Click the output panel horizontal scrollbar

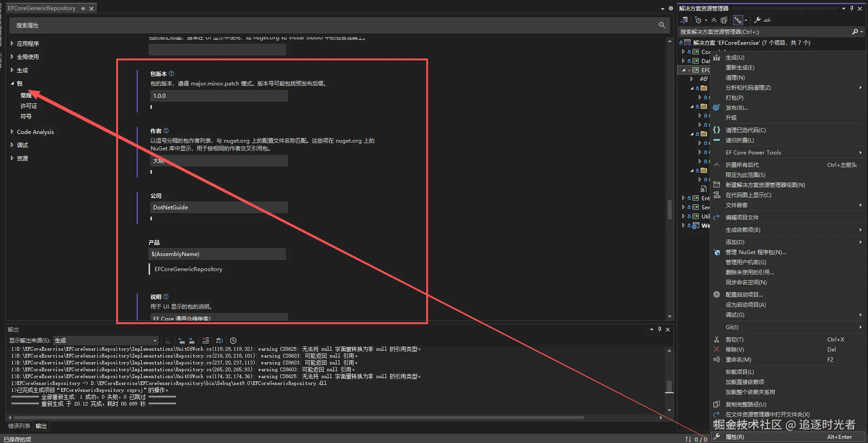click(299, 417)
